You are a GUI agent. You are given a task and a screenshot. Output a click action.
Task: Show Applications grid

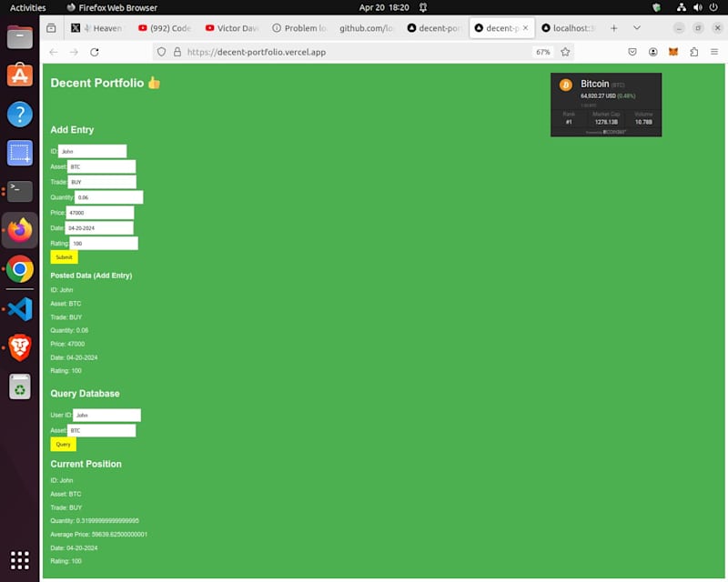click(x=19, y=560)
